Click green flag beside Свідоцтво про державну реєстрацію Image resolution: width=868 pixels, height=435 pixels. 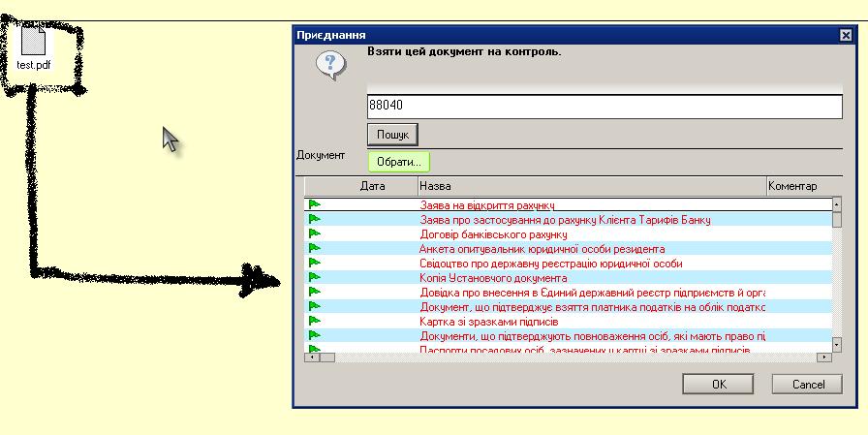click(x=315, y=263)
